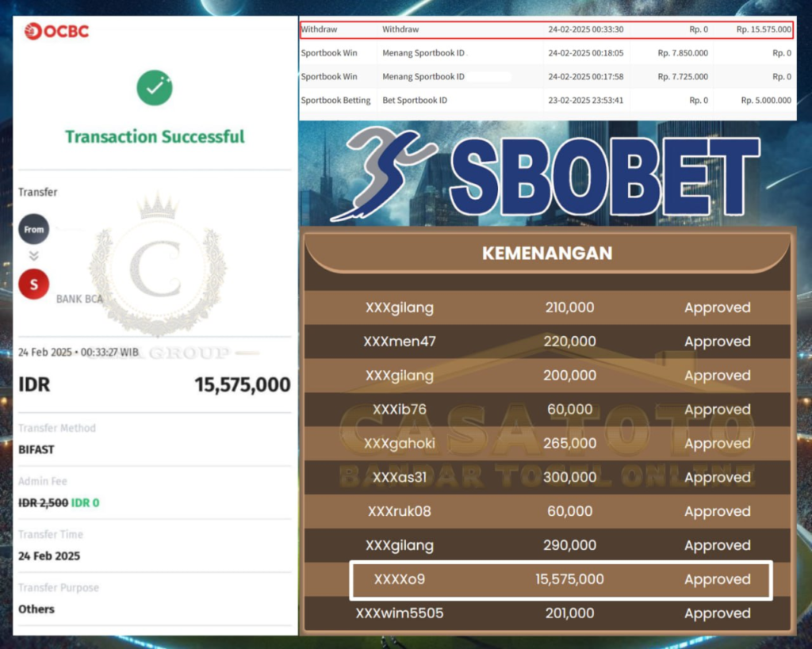Select the XXXgahoki 265,000 row
The height and width of the screenshot is (649, 812).
point(547,444)
